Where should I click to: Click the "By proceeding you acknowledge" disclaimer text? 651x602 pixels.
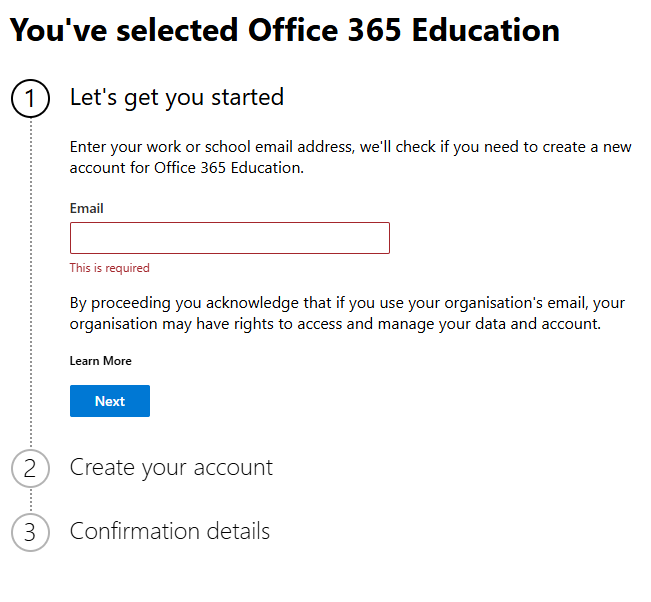click(346, 303)
